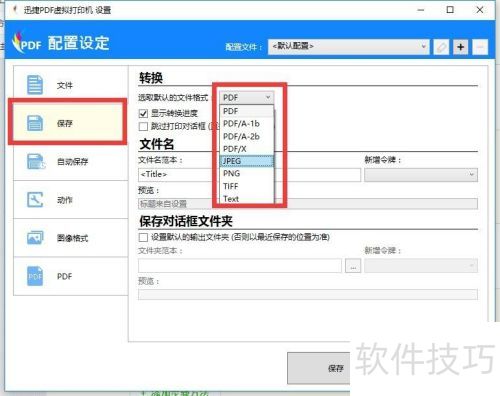Click the 标题来自设置 preview field
500x396 pixels.
(308, 204)
